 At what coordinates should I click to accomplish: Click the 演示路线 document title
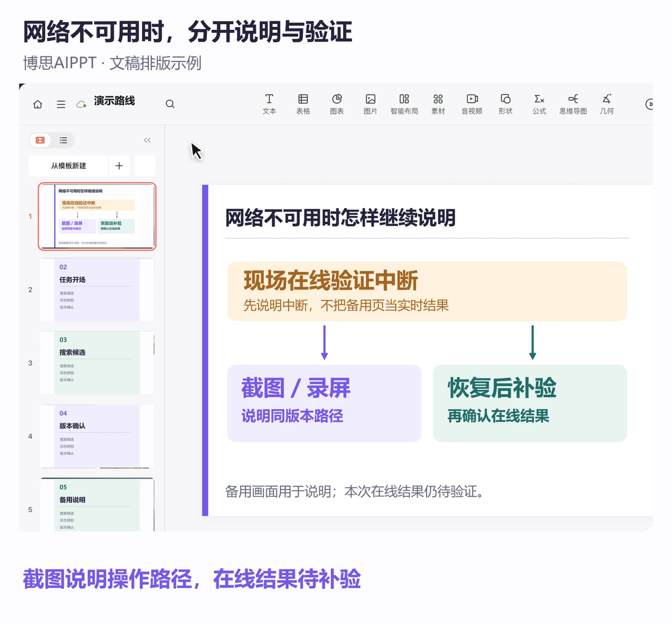[x=114, y=101]
